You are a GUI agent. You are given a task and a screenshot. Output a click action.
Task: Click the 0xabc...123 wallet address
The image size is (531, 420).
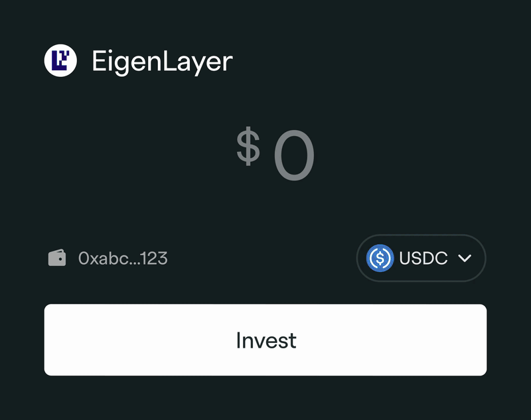[123, 258]
